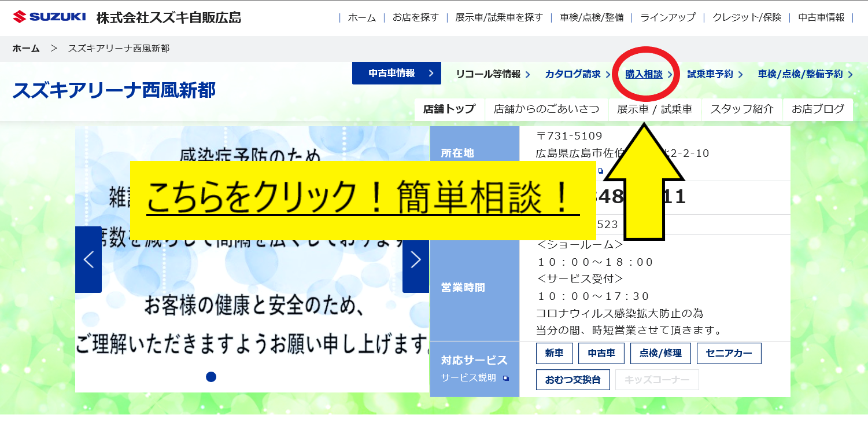Click １０：００～１７：３０ service hours text
The height and width of the screenshot is (433, 868).
[x=593, y=296]
